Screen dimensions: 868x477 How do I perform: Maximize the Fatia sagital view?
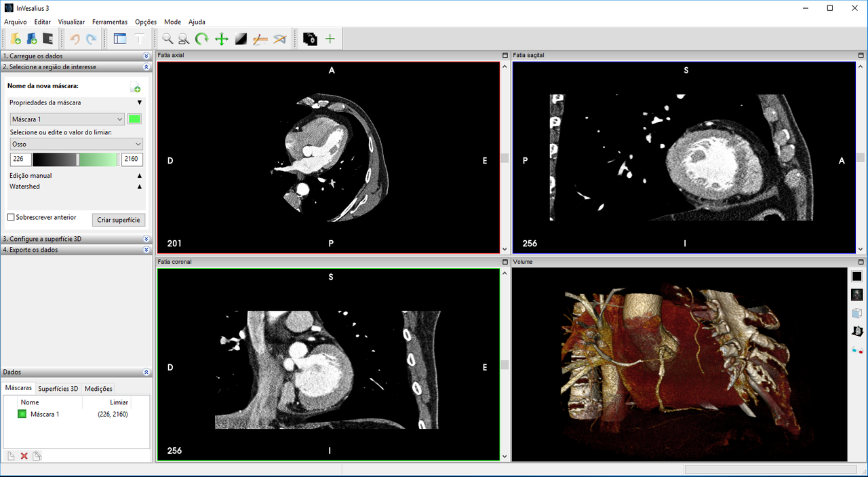click(861, 55)
